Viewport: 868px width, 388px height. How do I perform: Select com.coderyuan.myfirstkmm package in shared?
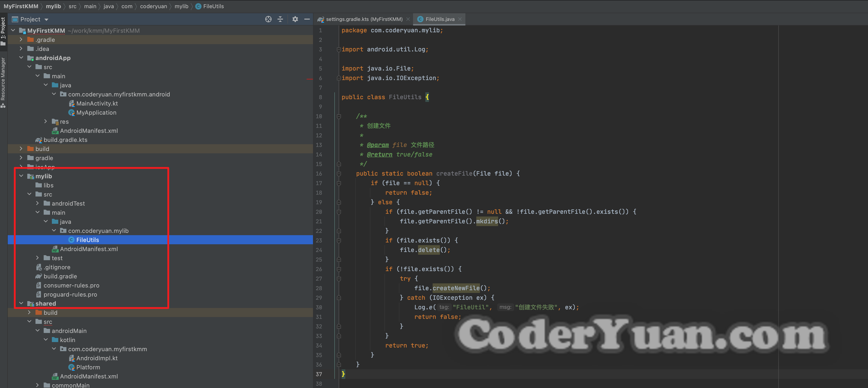[103, 349]
